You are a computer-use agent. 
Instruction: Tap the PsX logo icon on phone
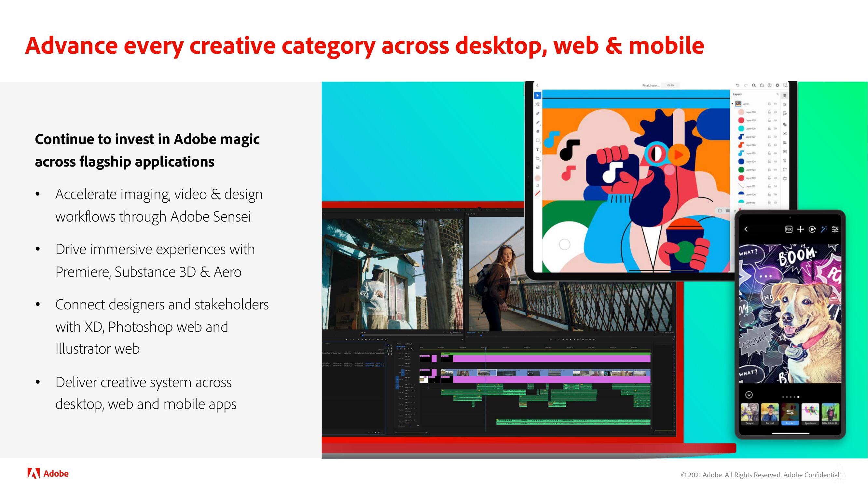(789, 229)
